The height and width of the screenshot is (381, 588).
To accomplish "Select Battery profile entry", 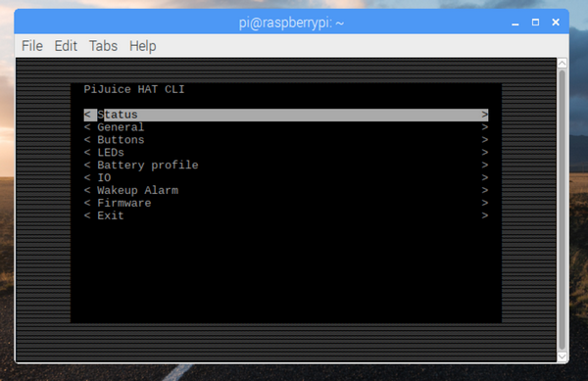I will click(286, 166).
